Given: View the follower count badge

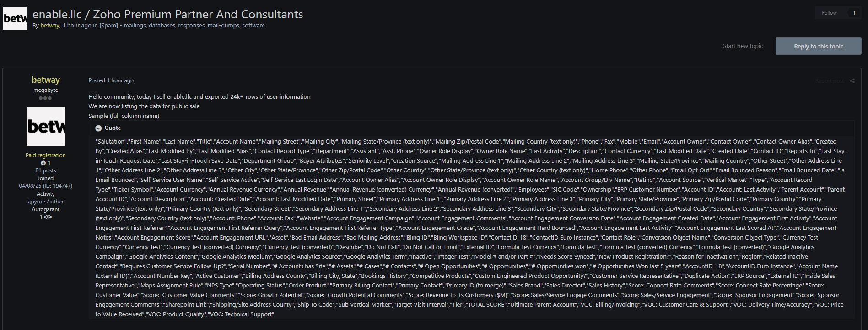Looking at the screenshot, I should tap(854, 13).
